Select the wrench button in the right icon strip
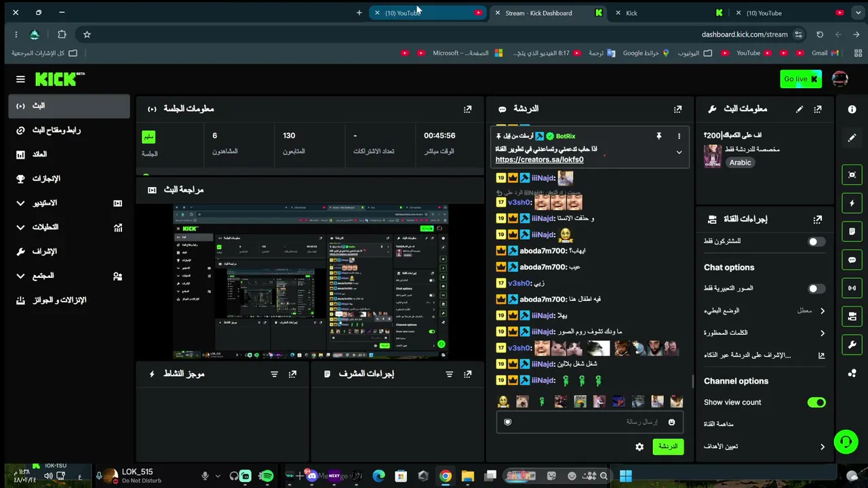Image resolution: width=868 pixels, height=488 pixels. tap(852, 344)
